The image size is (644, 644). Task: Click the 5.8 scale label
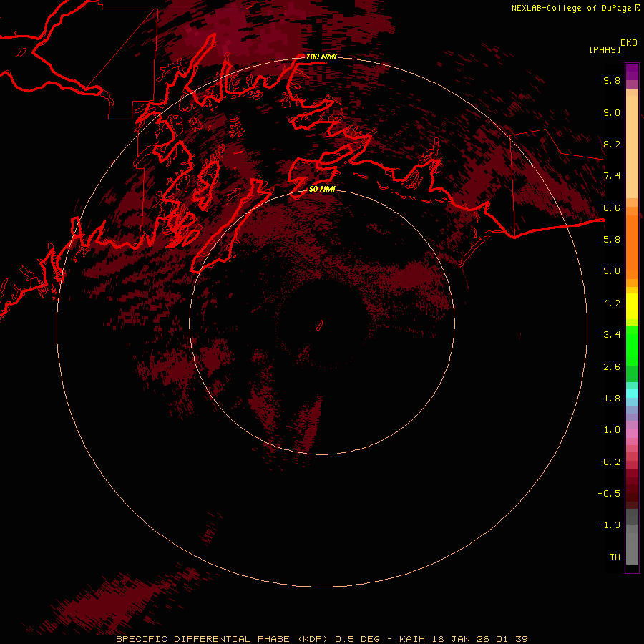tap(612, 240)
